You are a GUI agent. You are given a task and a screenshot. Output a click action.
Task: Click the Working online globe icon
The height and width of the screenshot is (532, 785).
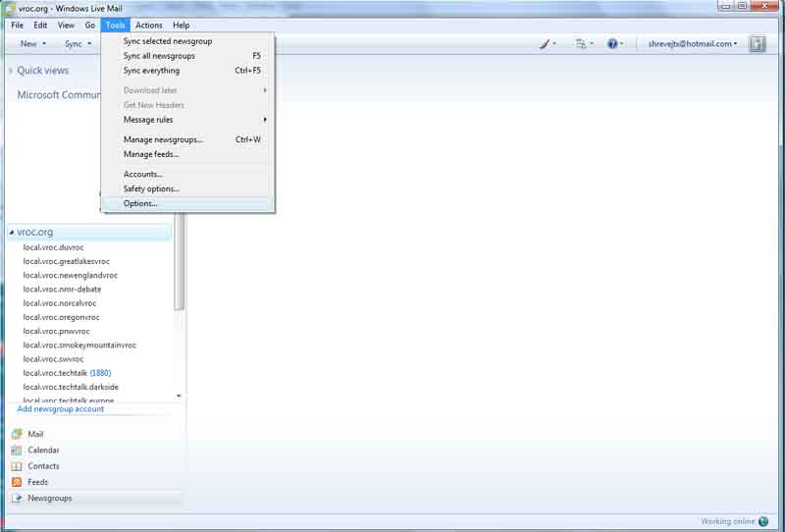(x=763, y=521)
